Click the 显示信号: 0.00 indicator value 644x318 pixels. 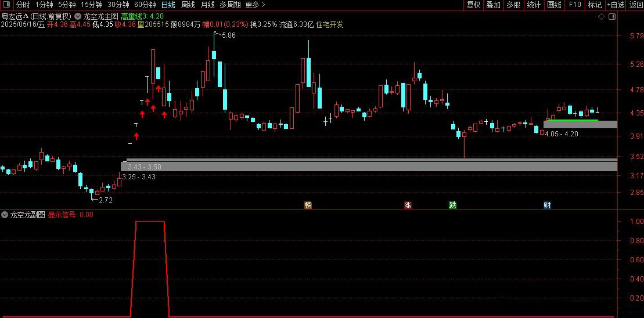71,215
